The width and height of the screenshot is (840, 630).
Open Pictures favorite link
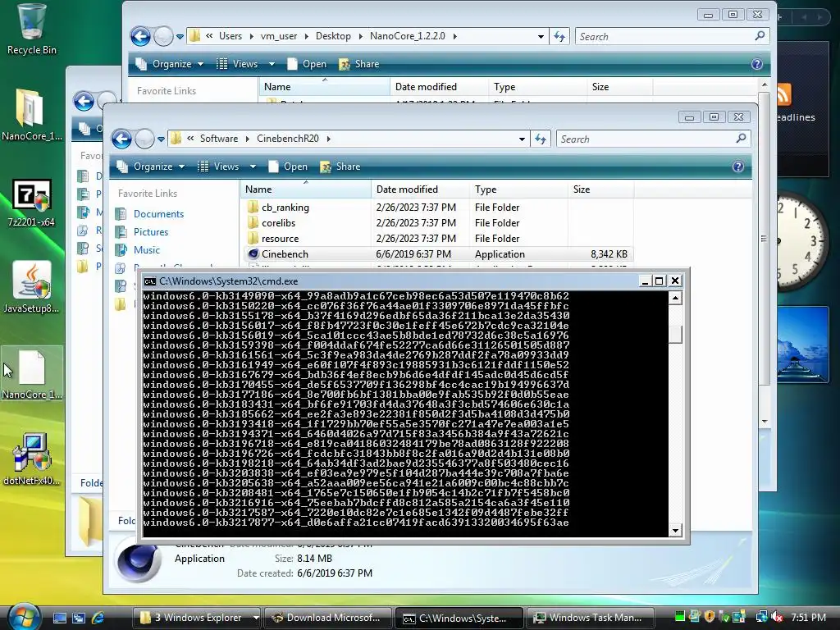[151, 232]
